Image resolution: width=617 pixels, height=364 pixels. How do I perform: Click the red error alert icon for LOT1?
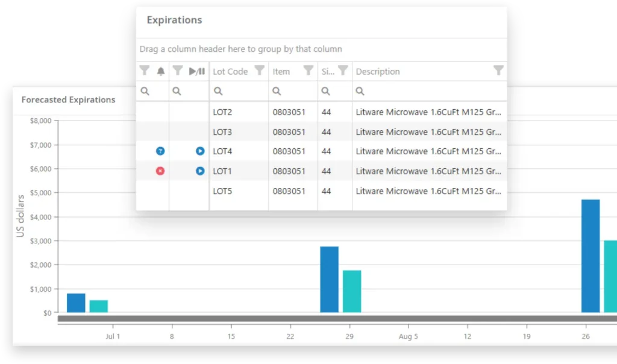[x=160, y=171]
